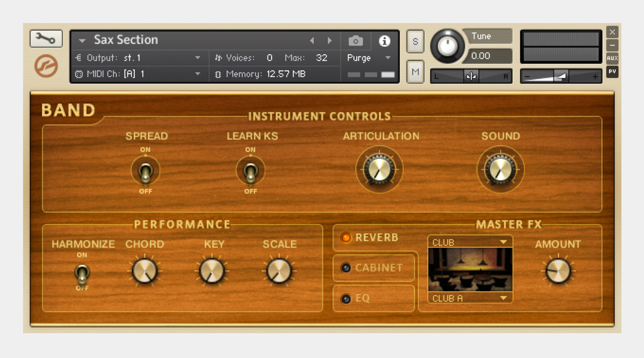Open the Sax Section instrument dropdown
The height and width of the screenshot is (358, 644).
click(x=82, y=40)
